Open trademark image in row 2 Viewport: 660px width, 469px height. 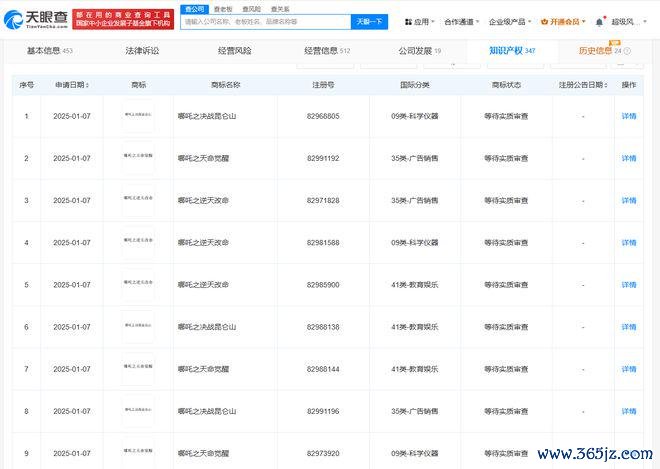[138, 157]
